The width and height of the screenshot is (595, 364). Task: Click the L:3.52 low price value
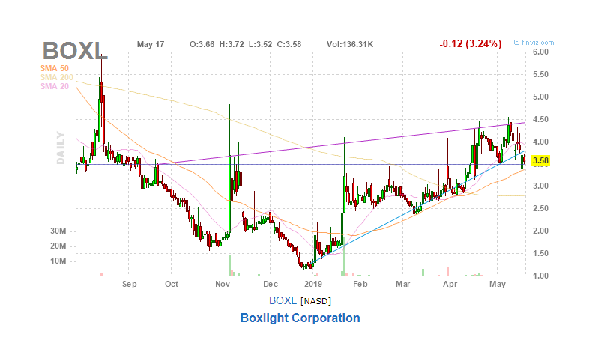pos(260,44)
